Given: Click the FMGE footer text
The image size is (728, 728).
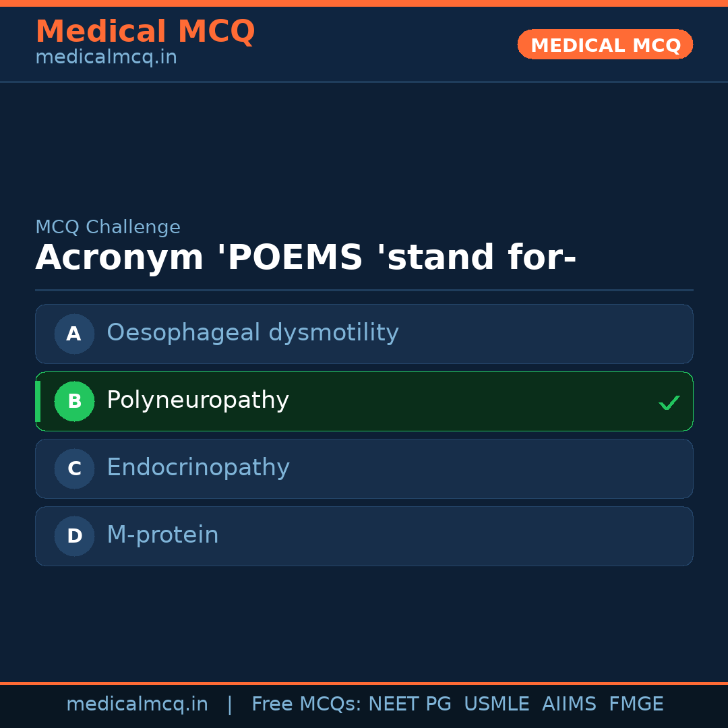Looking at the screenshot, I should pyautogui.click(x=636, y=704).
